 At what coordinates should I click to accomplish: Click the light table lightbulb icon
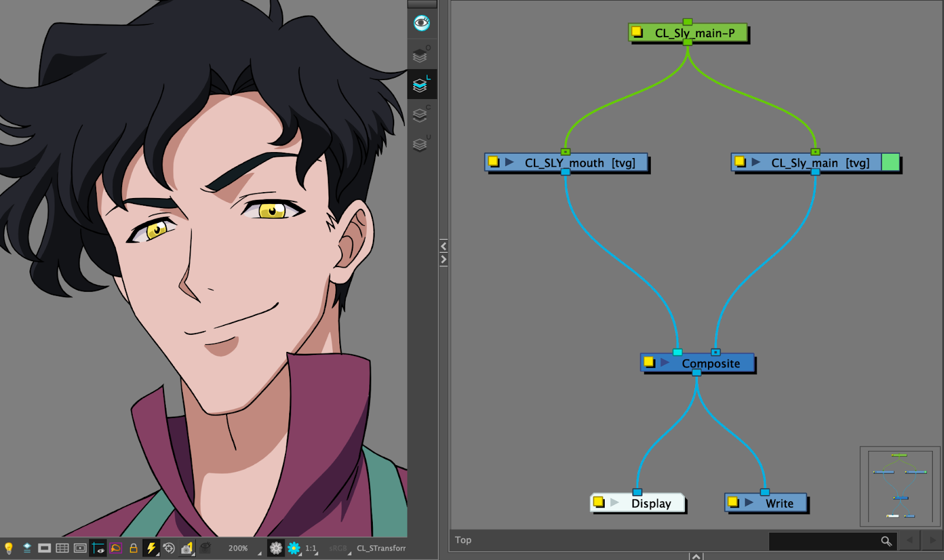click(x=9, y=548)
